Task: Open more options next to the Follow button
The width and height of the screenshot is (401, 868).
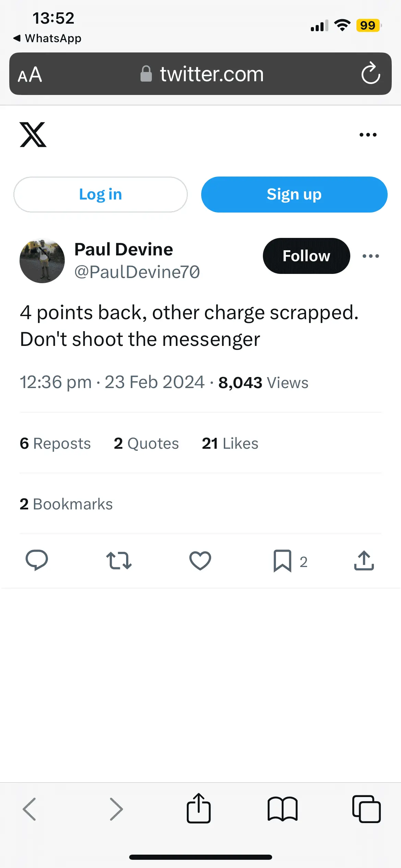Action: click(x=370, y=256)
